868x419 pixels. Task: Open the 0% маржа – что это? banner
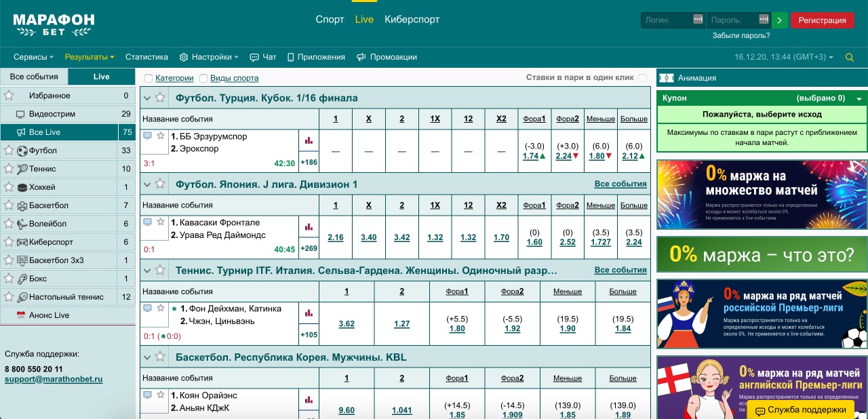coord(762,254)
